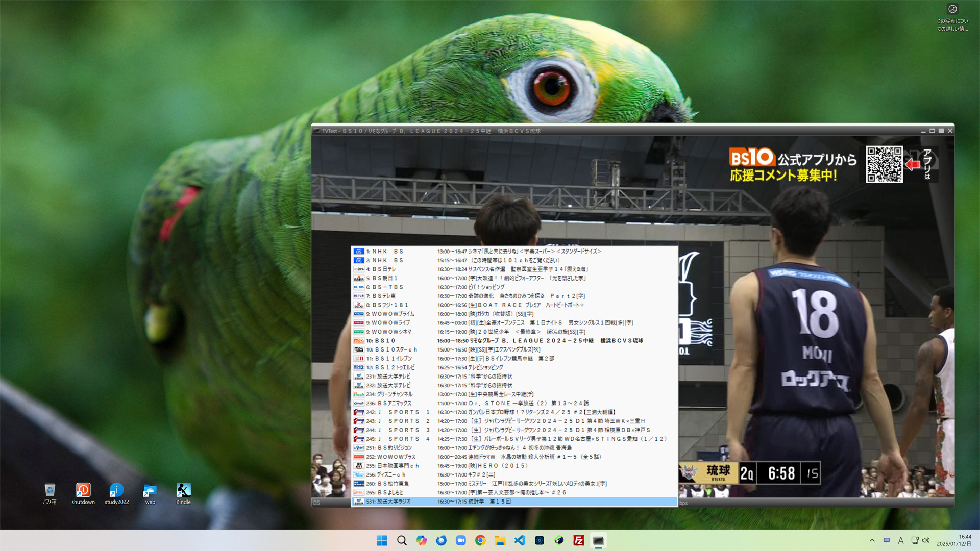Switch to 4: BS日テレ channel

[x=514, y=269]
